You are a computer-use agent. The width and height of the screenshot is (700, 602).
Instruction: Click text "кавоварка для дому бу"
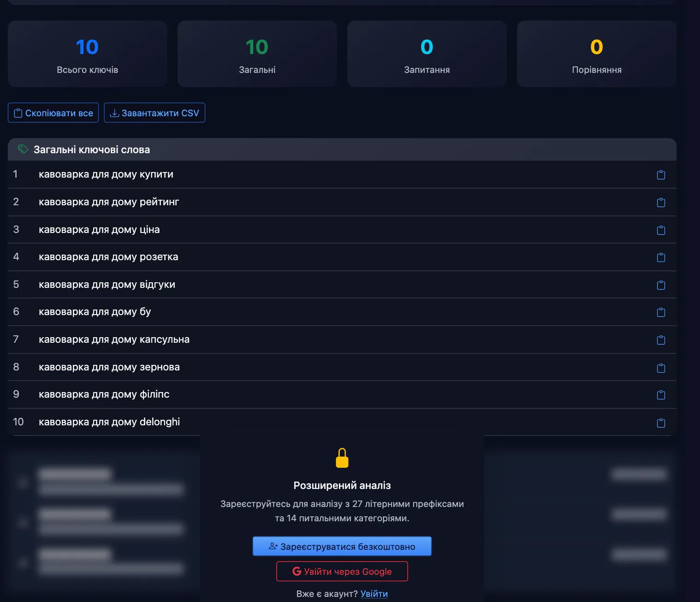coord(95,312)
